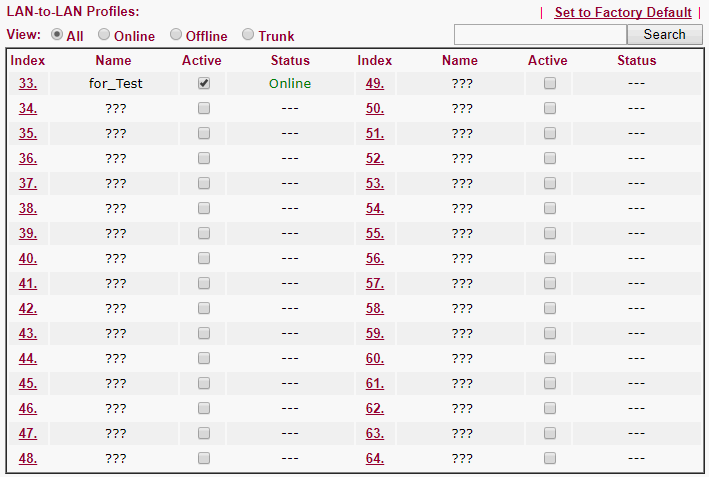
Task: Open profile index 48 link
Action: 28,458
